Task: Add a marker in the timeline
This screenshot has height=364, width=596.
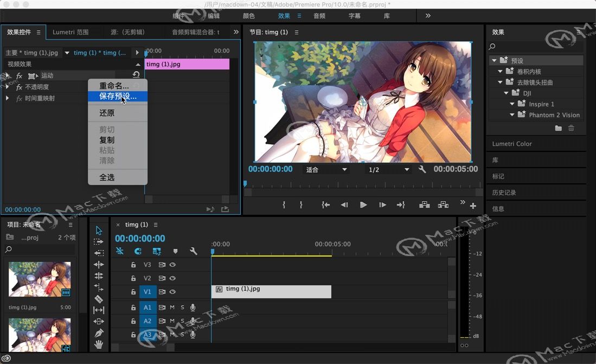Action: [175, 251]
